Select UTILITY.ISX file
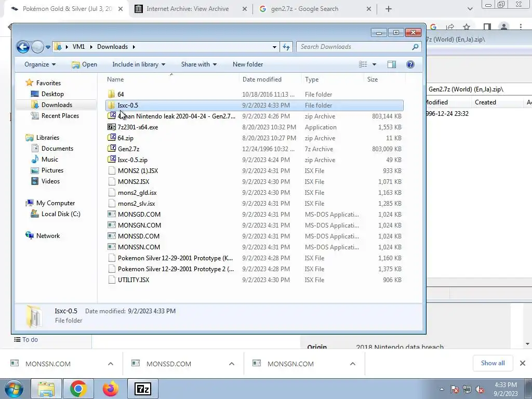 point(255,280)
